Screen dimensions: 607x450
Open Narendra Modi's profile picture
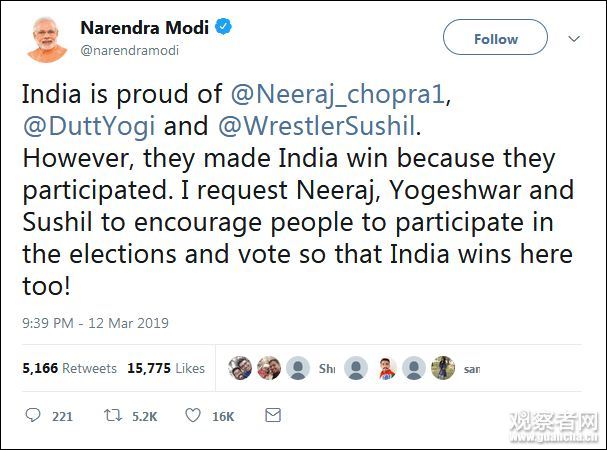[41, 38]
